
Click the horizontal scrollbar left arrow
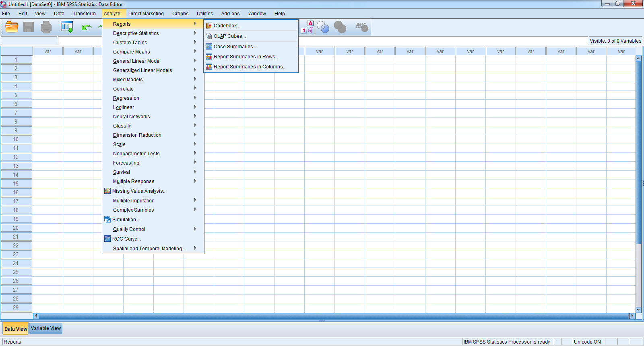coord(36,316)
